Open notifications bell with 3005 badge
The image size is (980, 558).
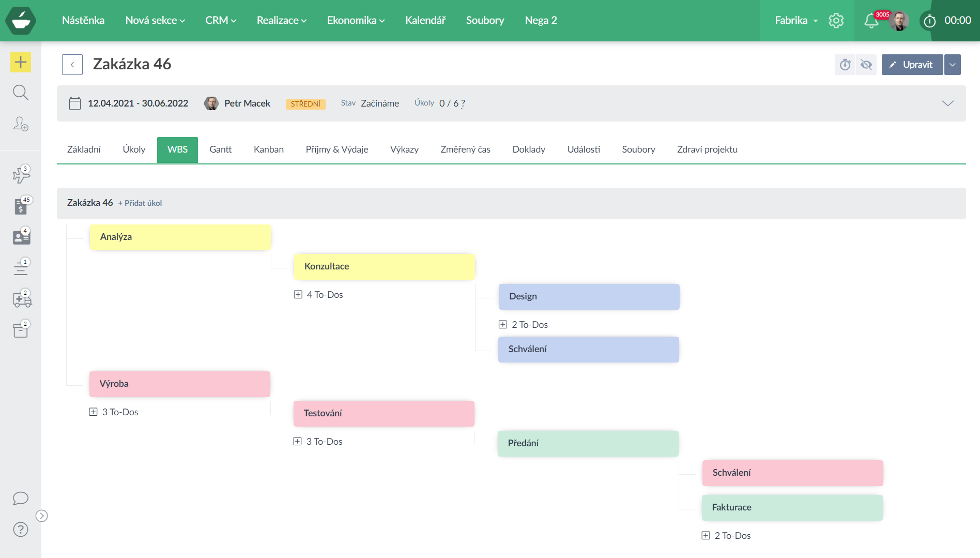point(871,21)
